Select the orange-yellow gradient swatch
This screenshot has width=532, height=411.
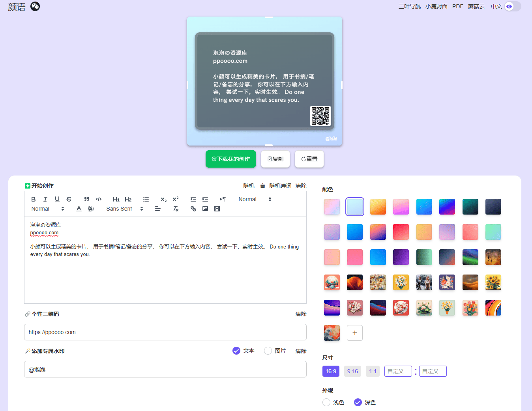click(x=378, y=207)
